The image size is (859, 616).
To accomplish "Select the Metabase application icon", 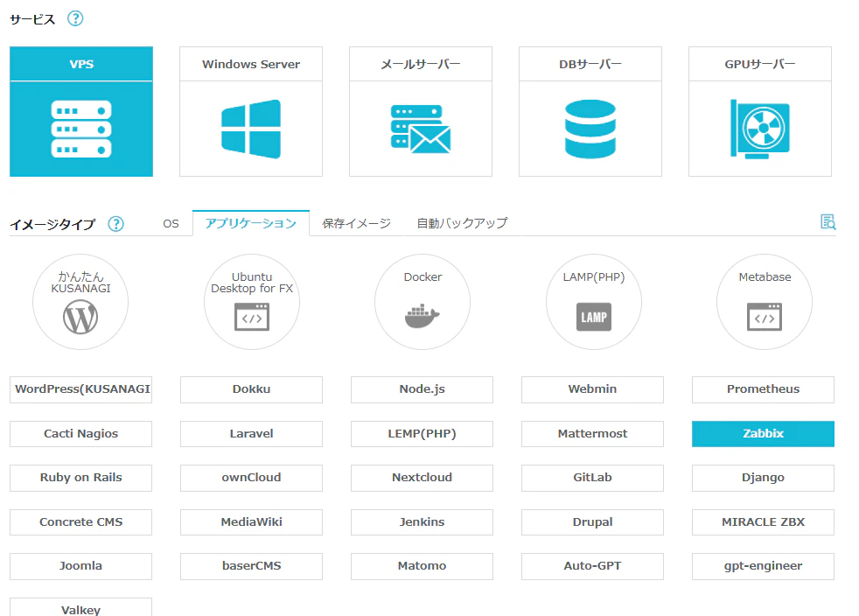I will point(765,301).
